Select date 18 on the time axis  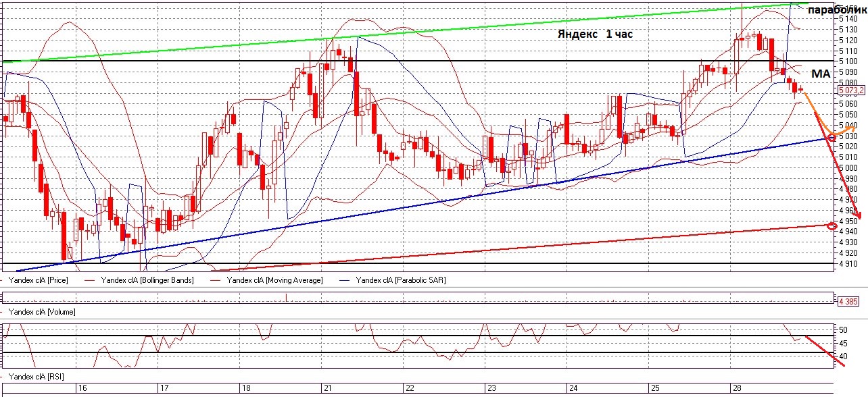247,389
